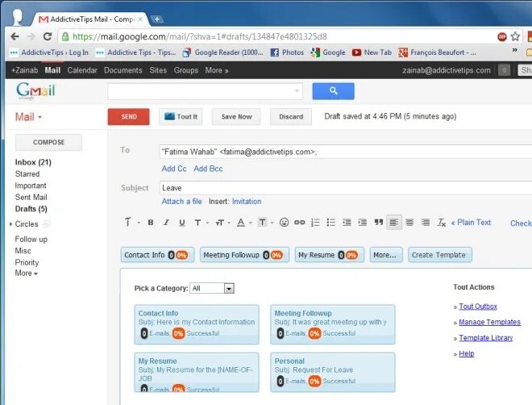Image resolution: width=532 pixels, height=405 pixels.
Task: Click the blue search button
Action: pyautogui.click(x=333, y=91)
